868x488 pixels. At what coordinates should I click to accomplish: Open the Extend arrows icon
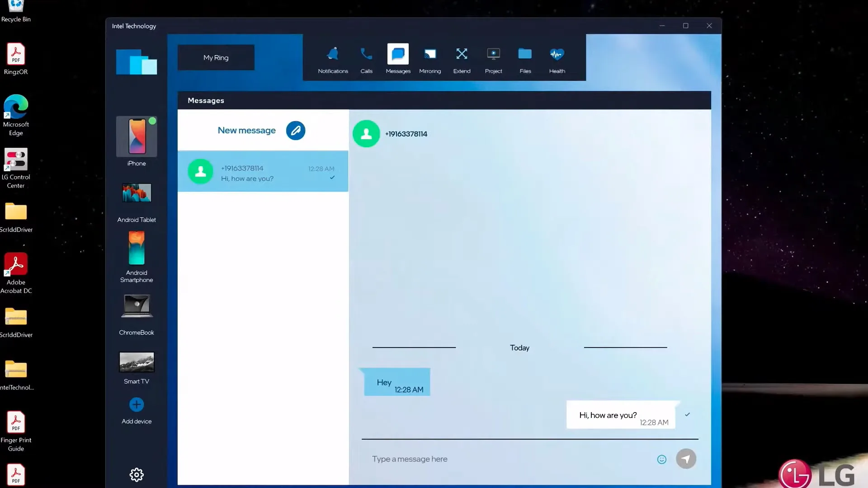coord(462,54)
